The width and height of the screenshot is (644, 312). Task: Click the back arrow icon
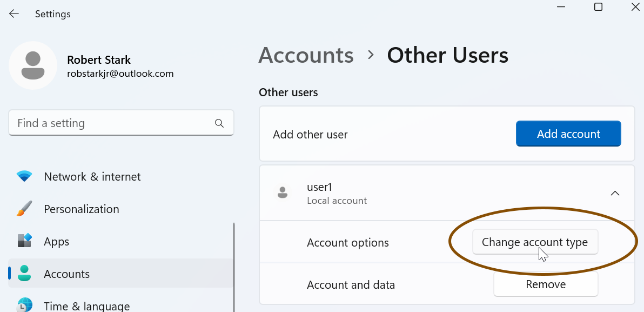click(14, 14)
